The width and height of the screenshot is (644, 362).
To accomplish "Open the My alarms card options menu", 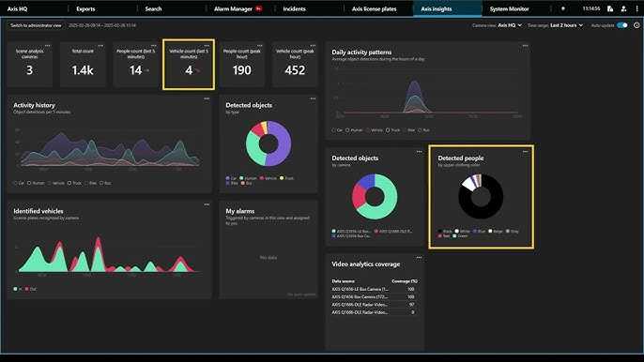I will pyautogui.click(x=313, y=204).
